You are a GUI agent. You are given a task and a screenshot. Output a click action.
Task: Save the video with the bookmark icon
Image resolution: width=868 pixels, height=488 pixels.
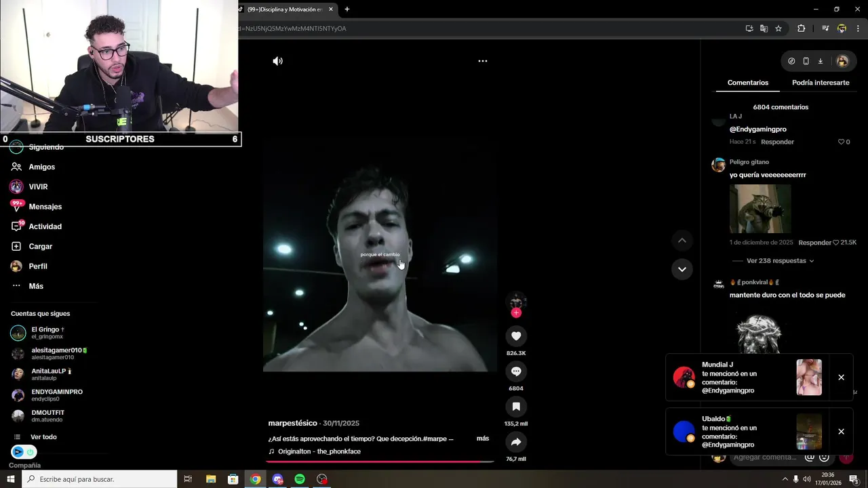coord(516,407)
